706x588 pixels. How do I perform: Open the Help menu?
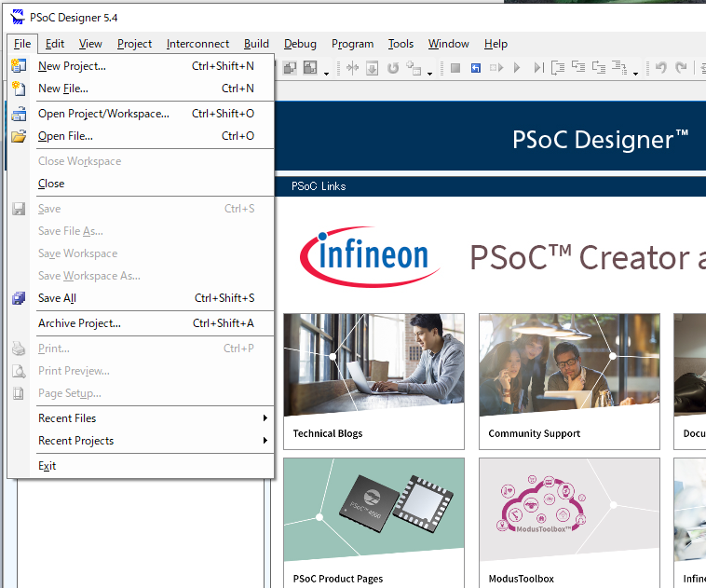(496, 44)
